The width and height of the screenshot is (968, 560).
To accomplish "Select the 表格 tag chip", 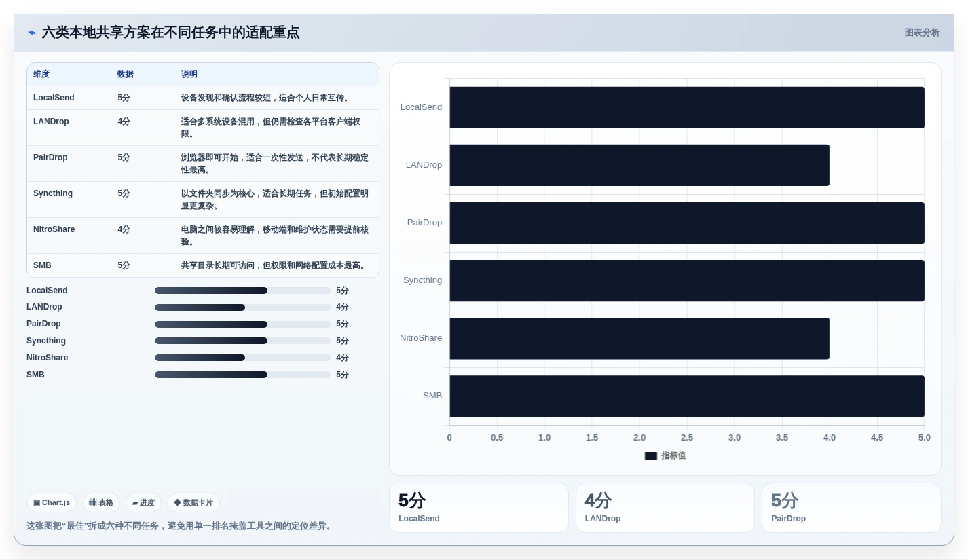I will 101,502.
